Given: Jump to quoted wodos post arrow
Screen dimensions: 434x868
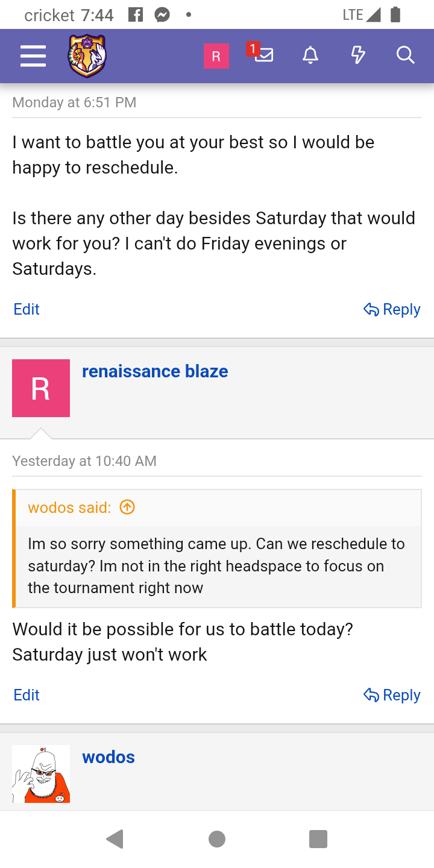Looking at the screenshot, I should [x=127, y=508].
